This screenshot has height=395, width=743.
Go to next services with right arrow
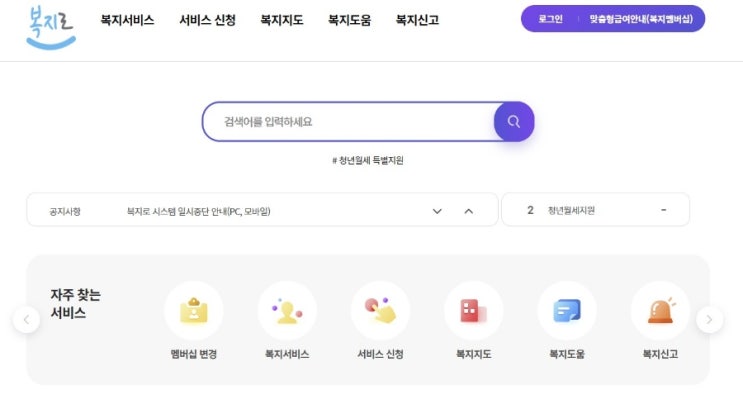(709, 320)
